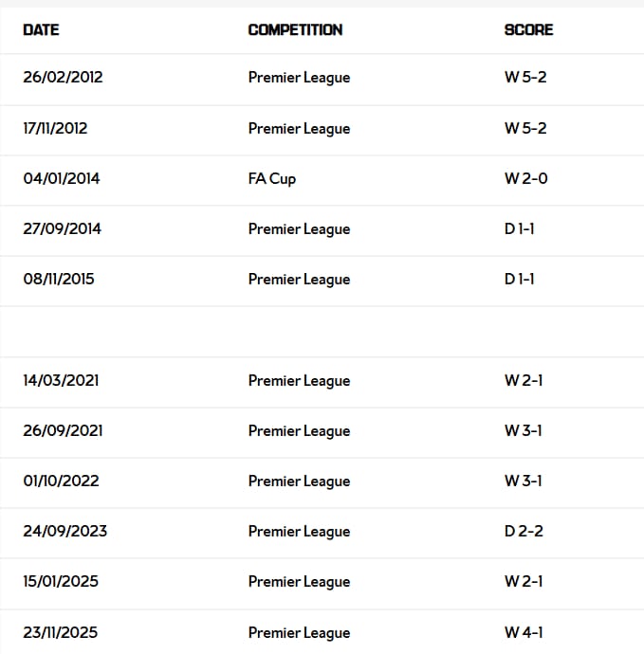Click the 26/09/2021 date cell

pos(63,430)
